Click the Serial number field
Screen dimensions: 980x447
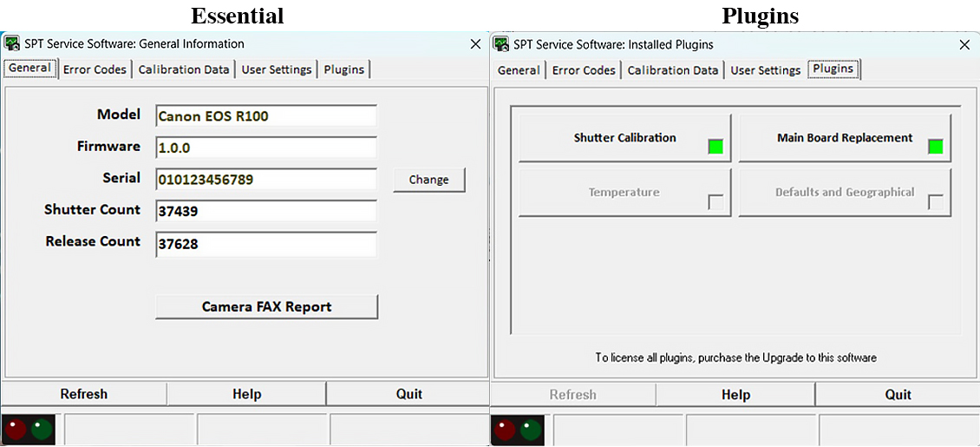[x=266, y=180]
